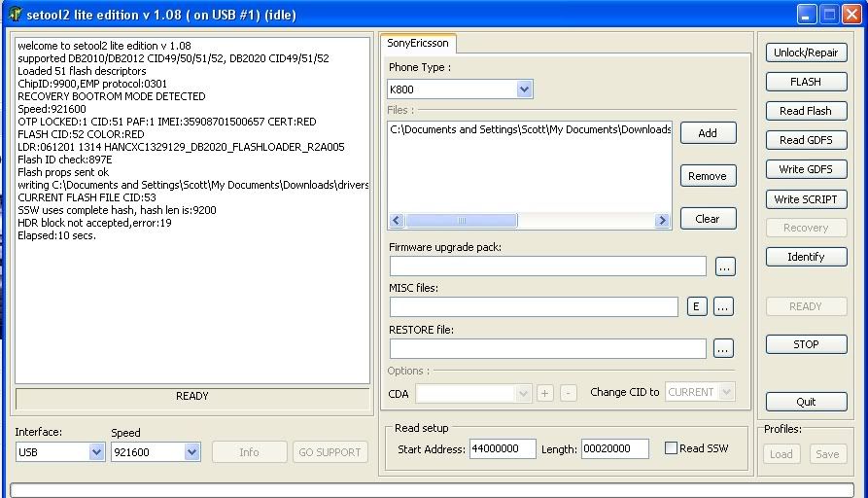Image resolution: width=868 pixels, height=498 pixels.
Task: Click the Info button
Action: coord(249,452)
